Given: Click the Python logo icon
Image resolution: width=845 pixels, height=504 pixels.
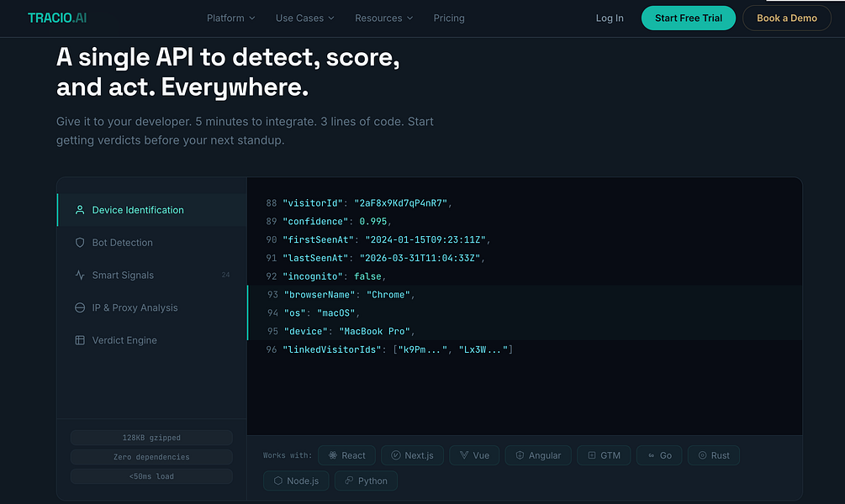Looking at the screenshot, I should pos(349,480).
